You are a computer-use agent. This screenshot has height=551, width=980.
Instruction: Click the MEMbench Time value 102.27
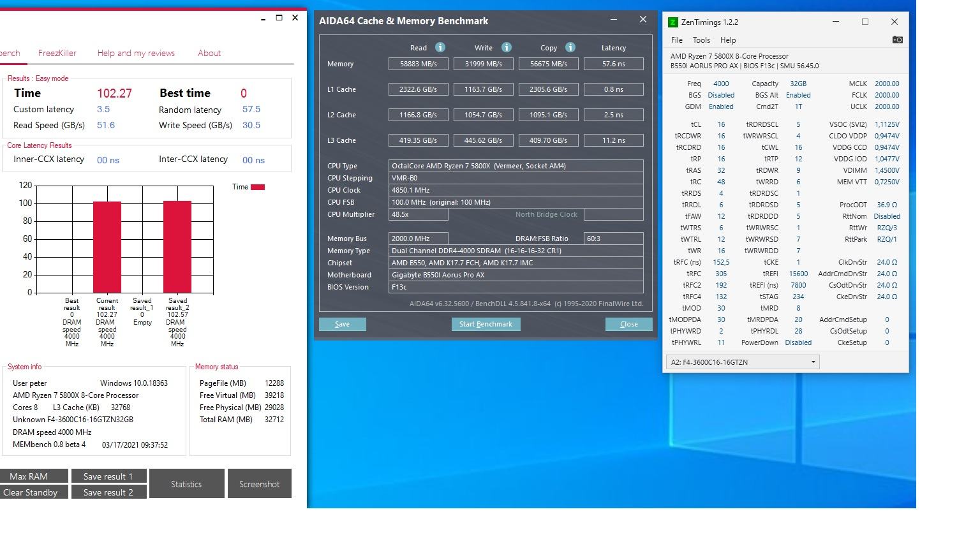(114, 93)
